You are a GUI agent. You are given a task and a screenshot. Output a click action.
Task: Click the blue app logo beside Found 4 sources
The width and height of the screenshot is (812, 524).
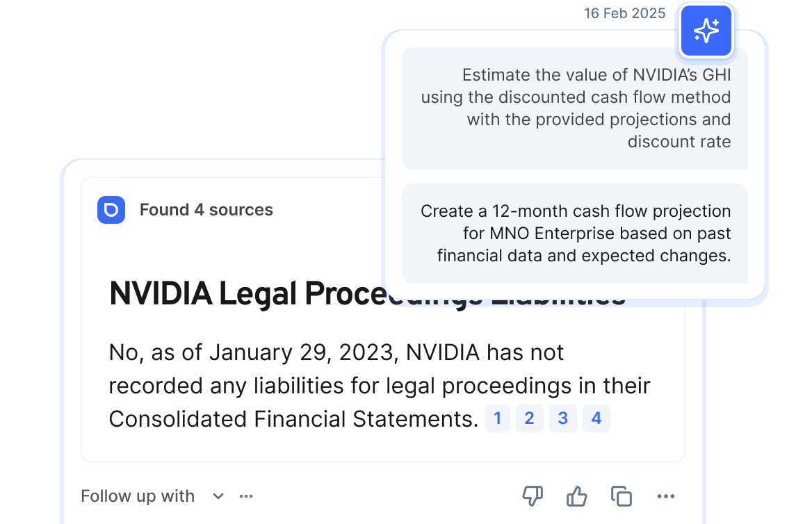click(x=111, y=210)
